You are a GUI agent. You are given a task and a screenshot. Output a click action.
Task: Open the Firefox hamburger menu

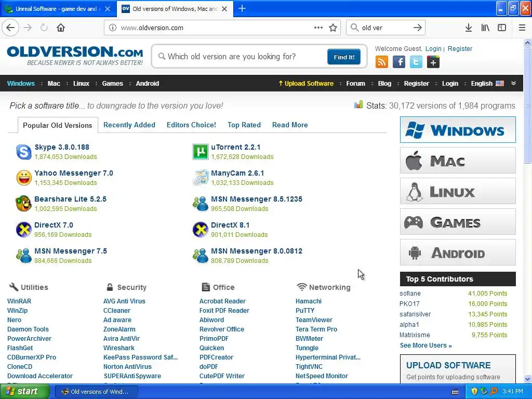[x=522, y=28]
